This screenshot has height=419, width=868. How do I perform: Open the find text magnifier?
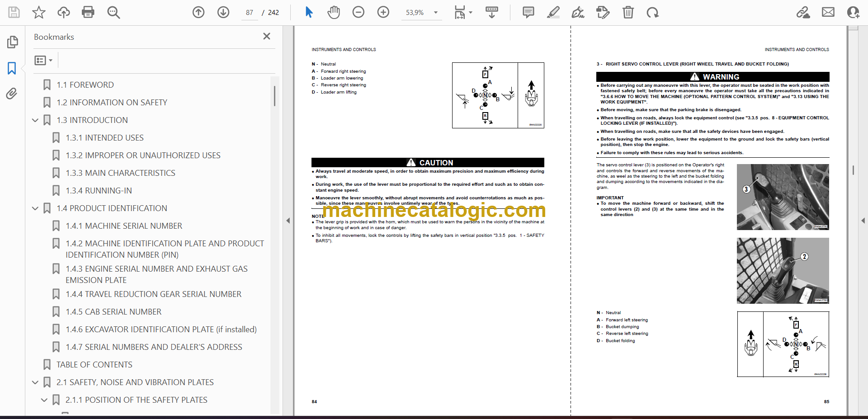pyautogui.click(x=113, y=12)
